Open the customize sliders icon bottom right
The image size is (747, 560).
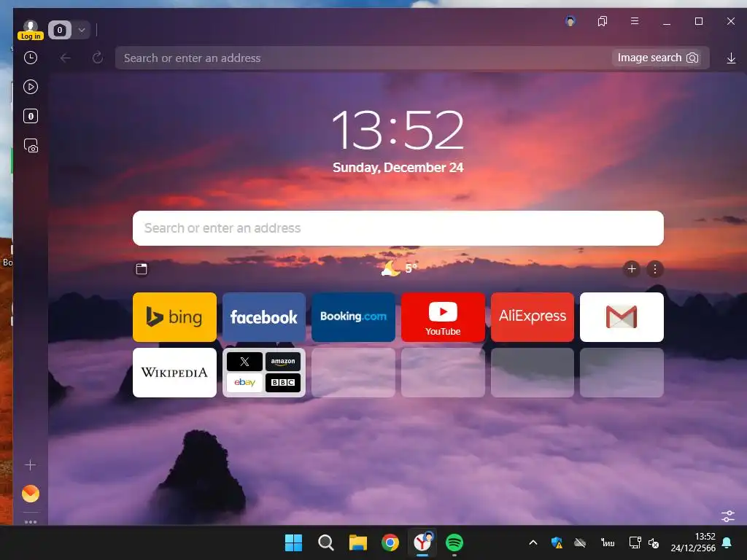(728, 516)
